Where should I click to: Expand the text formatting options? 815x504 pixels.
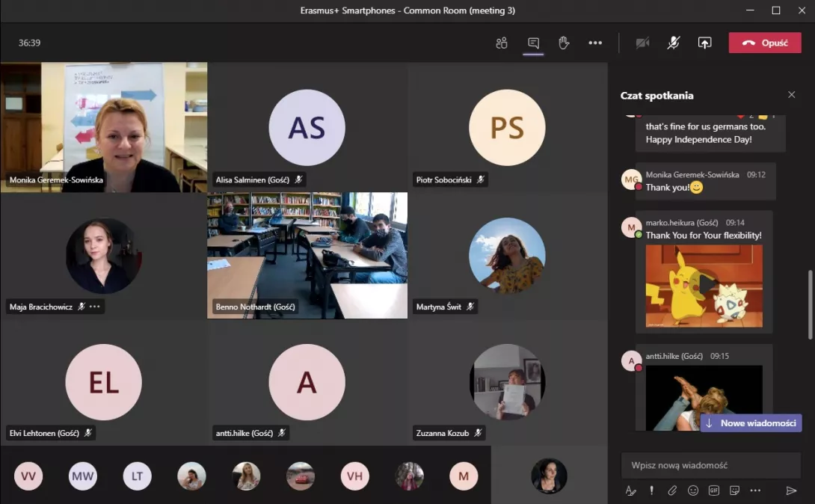click(630, 491)
